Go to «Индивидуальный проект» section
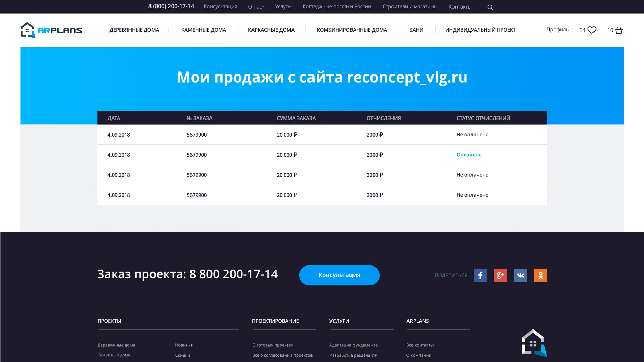The height and width of the screenshot is (362, 644). (x=480, y=30)
